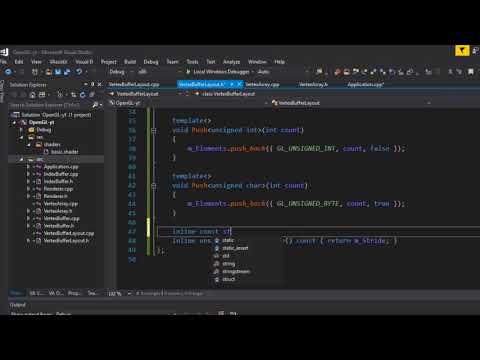Switch to VertexBufferLayout.cpp tab
Screen dimensions: 480x360
(134, 85)
